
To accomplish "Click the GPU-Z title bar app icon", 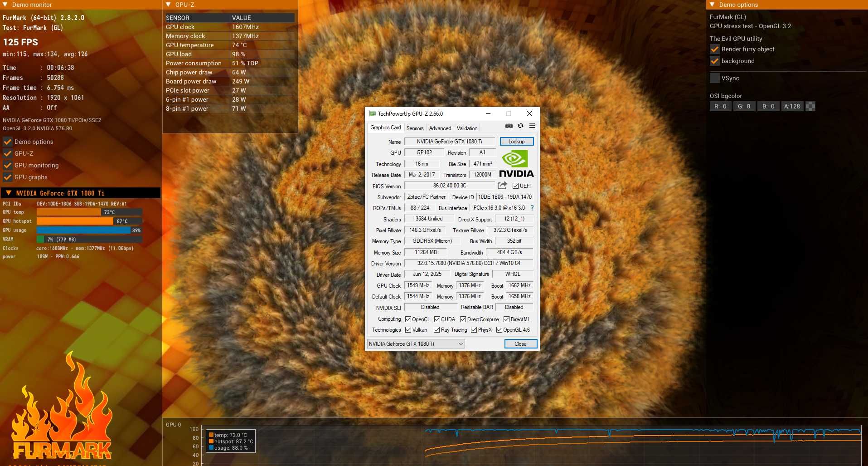I will (x=372, y=114).
